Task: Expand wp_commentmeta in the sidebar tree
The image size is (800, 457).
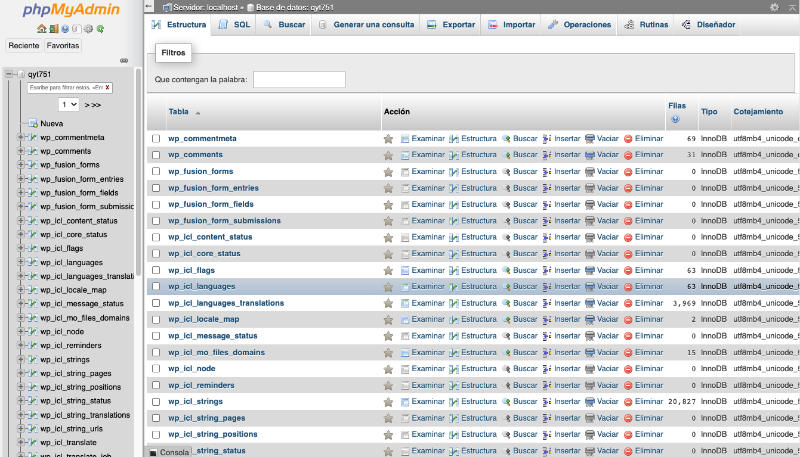Action: [21, 137]
